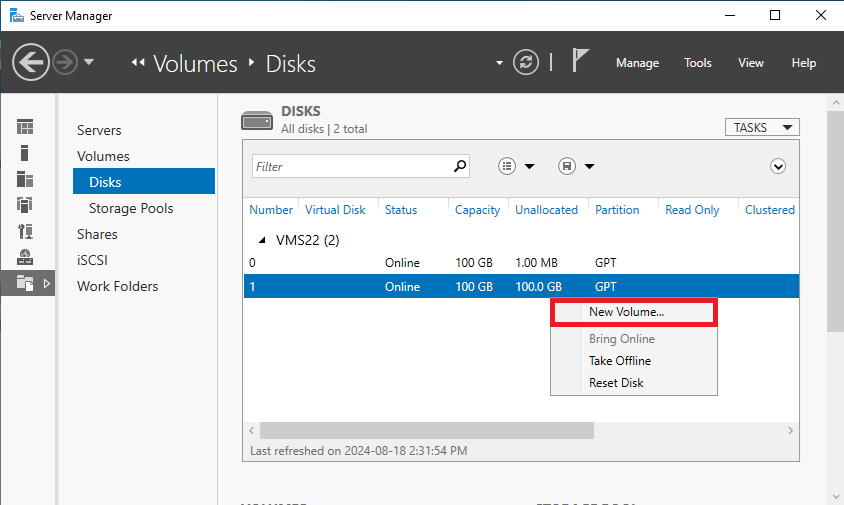Open the Volumes page in navigation
Image resolution: width=844 pixels, height=505 pixels.
click(x=103, y=156)
